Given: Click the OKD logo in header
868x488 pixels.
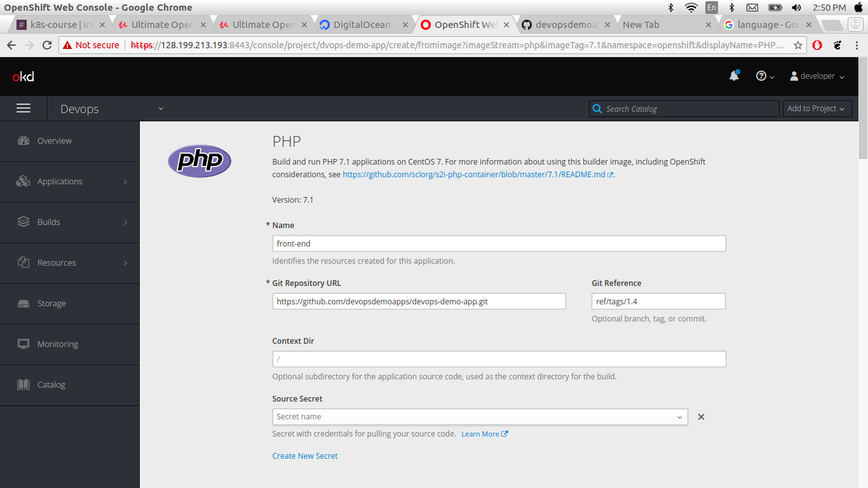Looking at the screenshot, I should pos(24,77).
